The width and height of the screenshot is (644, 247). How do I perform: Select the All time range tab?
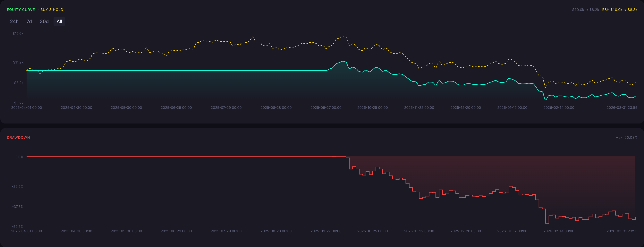tap(59, 21)
